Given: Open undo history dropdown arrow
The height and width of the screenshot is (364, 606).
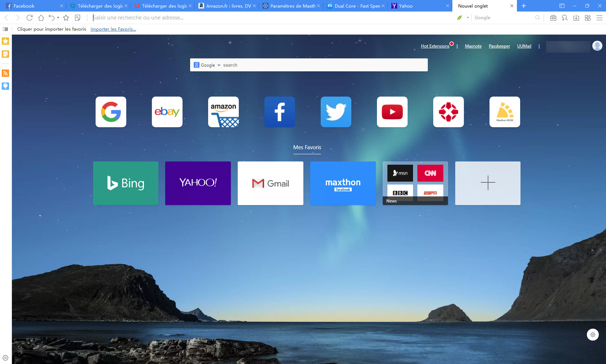Looking at the screenshot, I should pyautogui.click(x=58, y=18).
